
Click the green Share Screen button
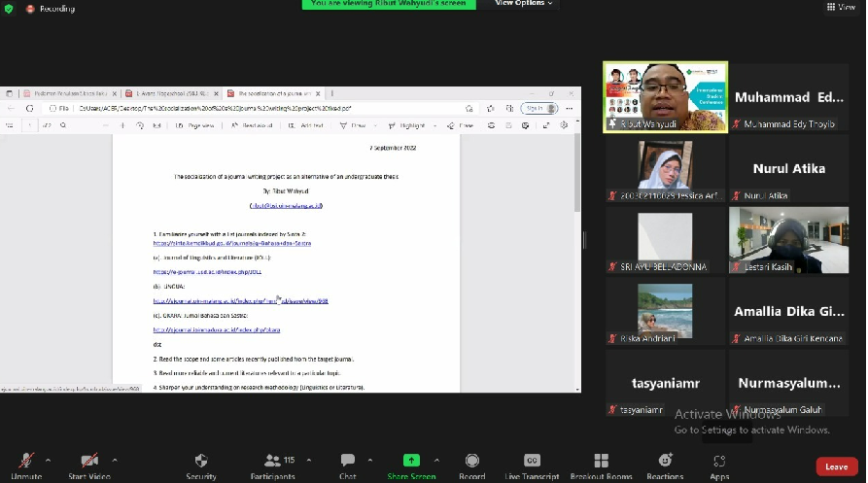[x=411, y=466]
